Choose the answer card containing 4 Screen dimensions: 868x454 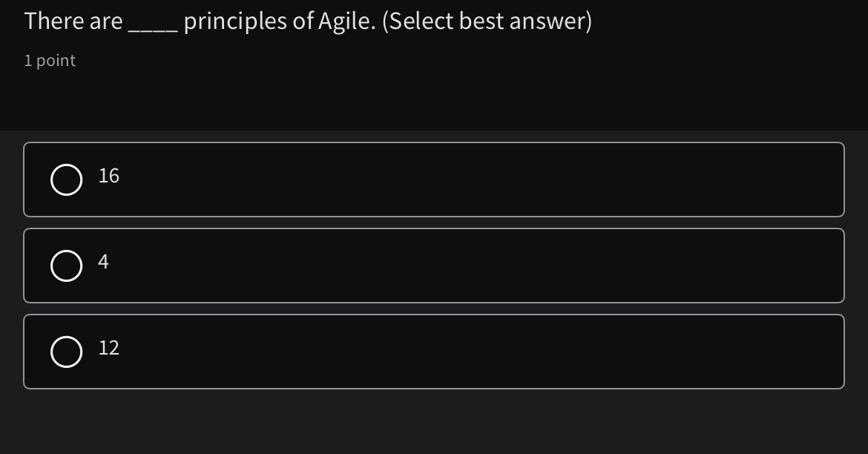pos(433,266)
